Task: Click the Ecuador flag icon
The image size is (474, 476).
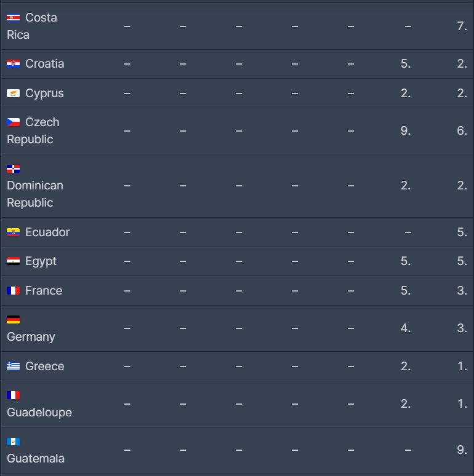Action: pos(13,232)
